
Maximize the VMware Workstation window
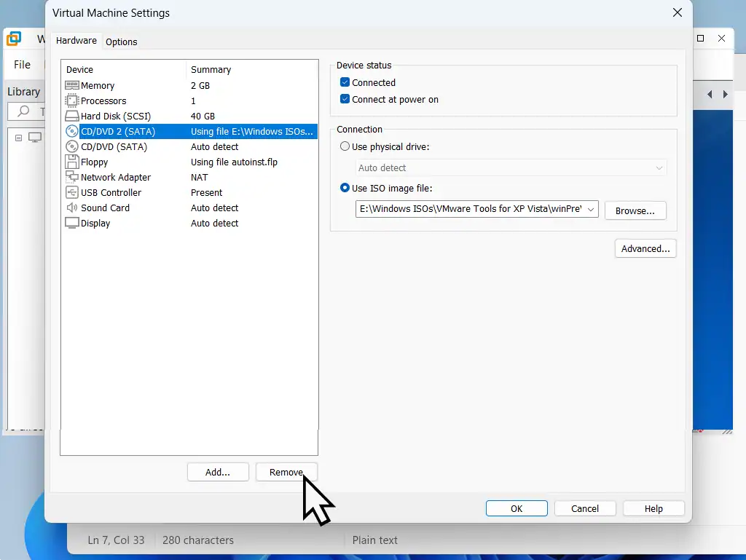(700, 39)
